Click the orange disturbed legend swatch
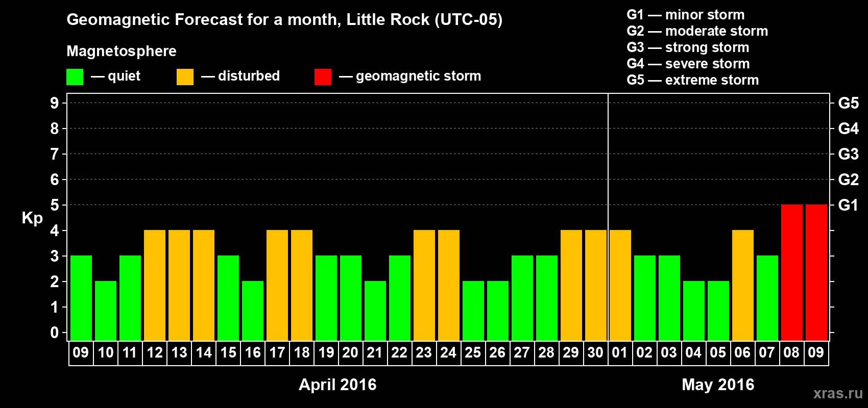 [185, 77]
